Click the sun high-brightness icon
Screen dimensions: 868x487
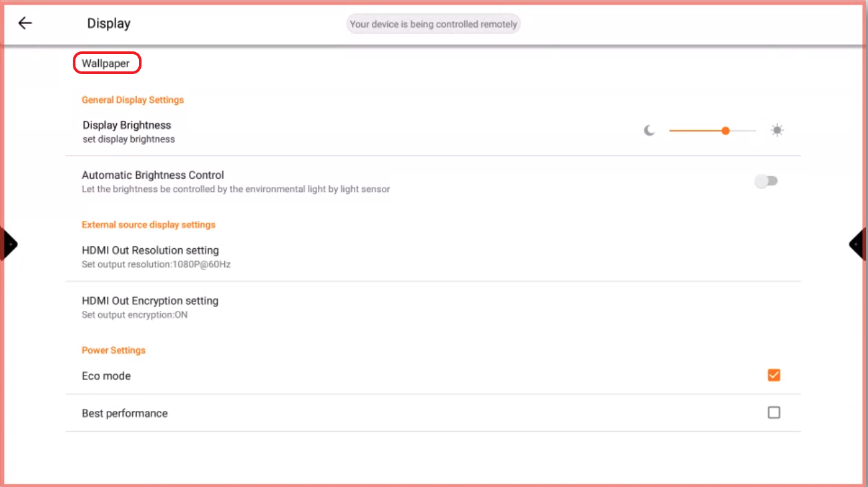[777, 131]
